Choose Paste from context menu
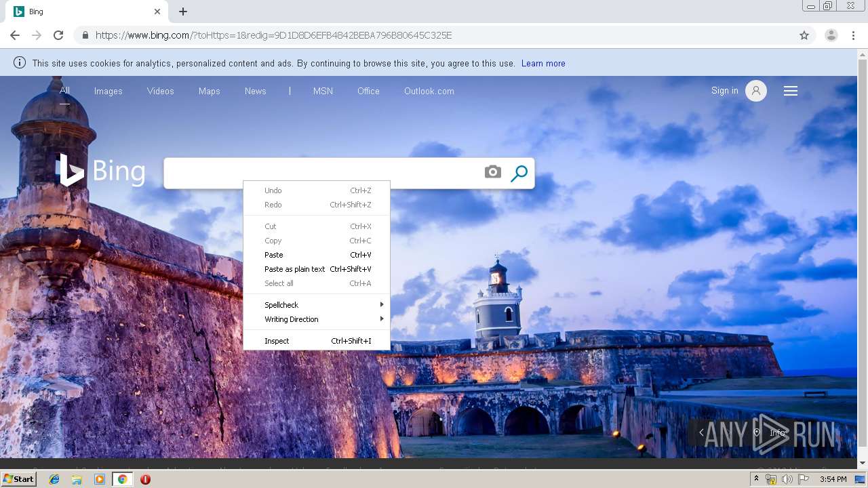 click(x=317, y=255)
